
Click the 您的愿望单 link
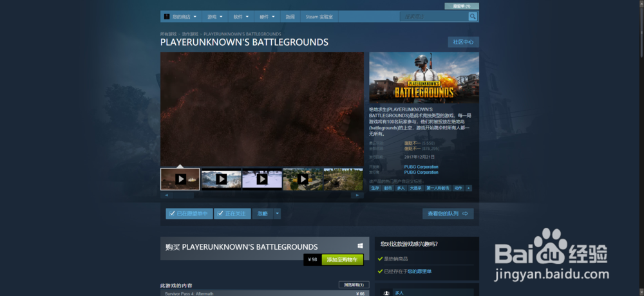[x=419, y=272]
